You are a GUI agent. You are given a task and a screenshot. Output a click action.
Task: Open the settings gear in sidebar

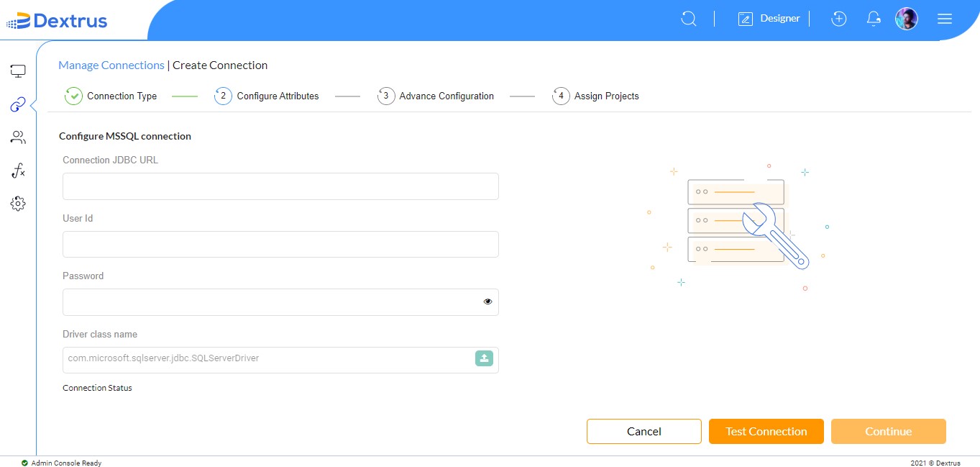click(18, 204)
